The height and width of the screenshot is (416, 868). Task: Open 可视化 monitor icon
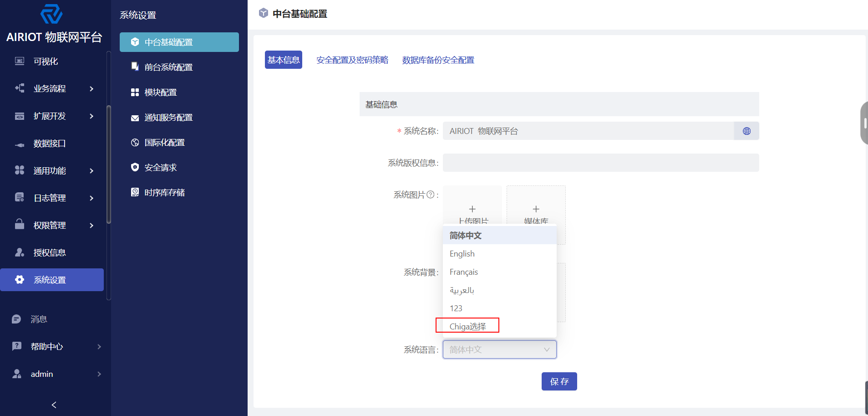pyautogui.click(x=20, y=61)
